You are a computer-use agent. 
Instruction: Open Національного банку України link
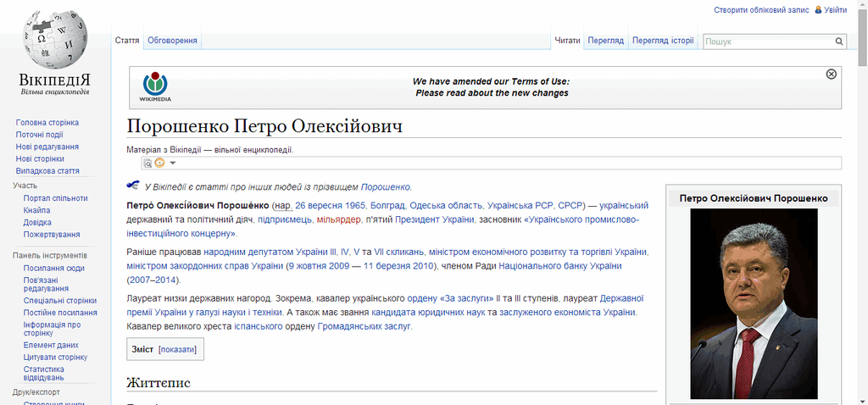[560, 266]
